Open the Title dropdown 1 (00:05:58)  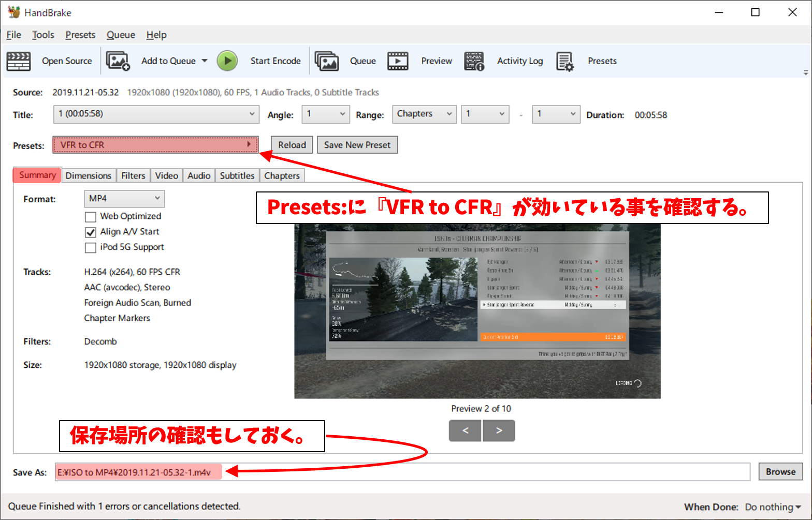156,114
